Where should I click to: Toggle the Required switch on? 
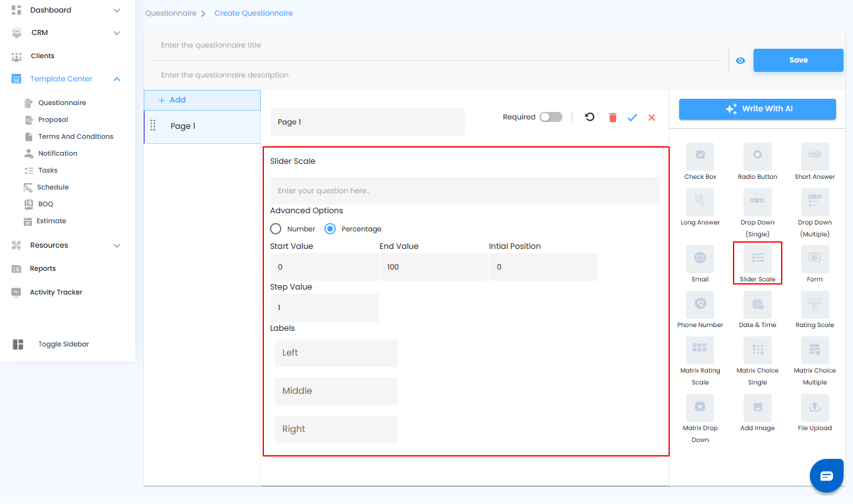tap(551, 117)
